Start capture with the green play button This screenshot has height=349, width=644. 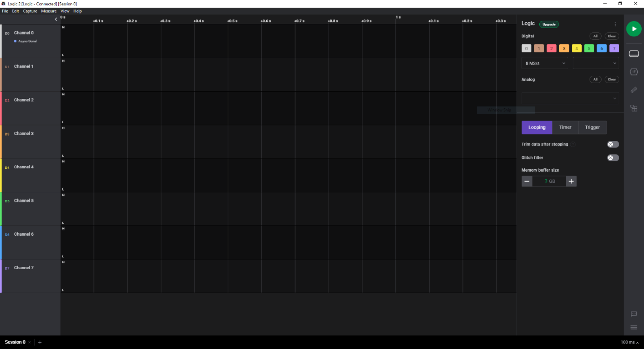pos(634,29)
